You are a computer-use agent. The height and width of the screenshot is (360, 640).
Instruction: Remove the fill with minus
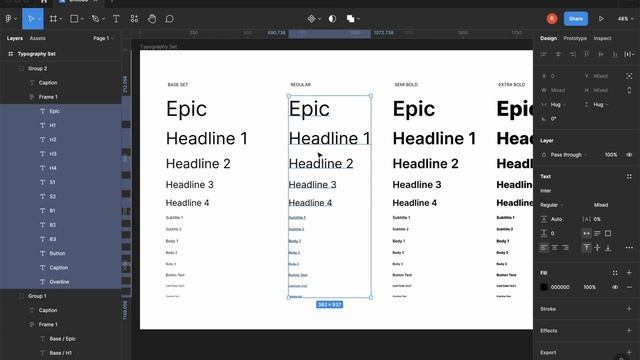tap(629, 287)
